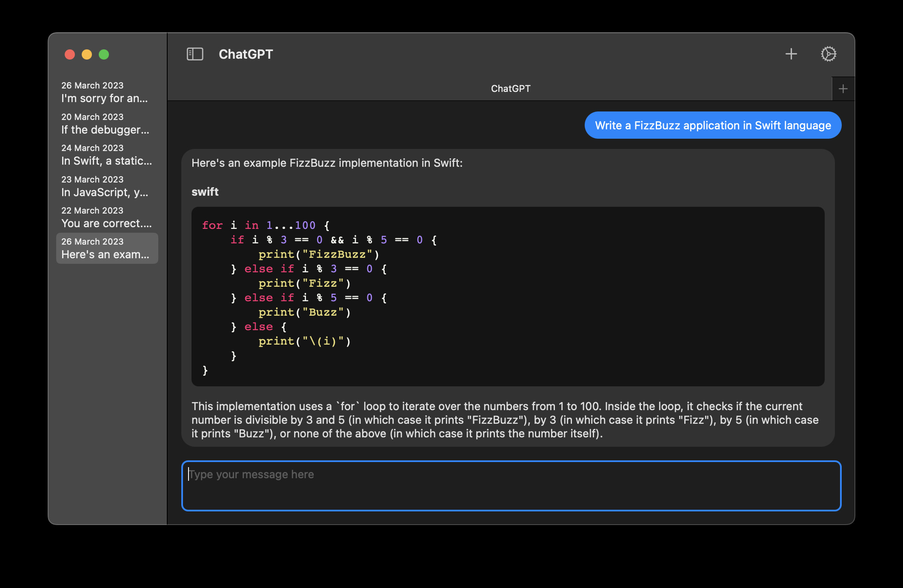Add a new tab with the tab bar plus
This screenshot has height=588, width=903.
click(843, 88)
